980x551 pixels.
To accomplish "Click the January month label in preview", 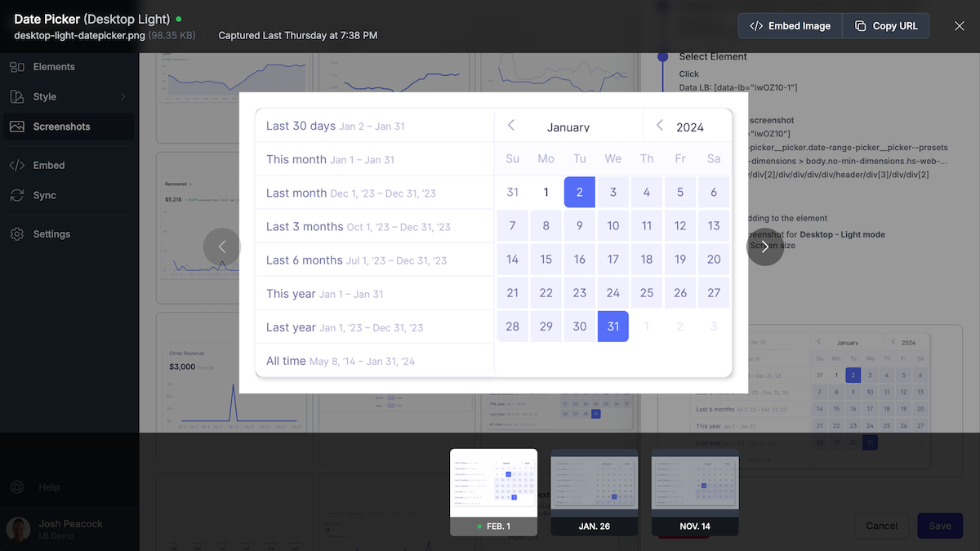I will 568,127.
